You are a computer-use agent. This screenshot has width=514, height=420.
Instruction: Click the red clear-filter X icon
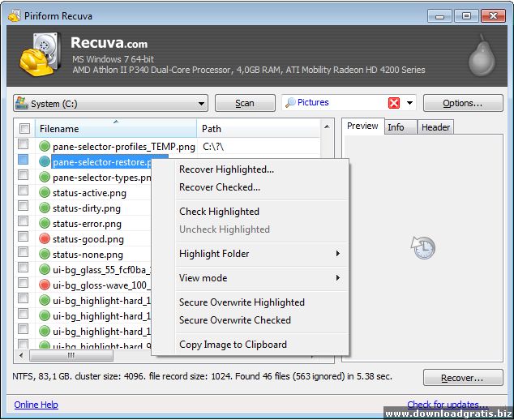[x=394, y=103]
